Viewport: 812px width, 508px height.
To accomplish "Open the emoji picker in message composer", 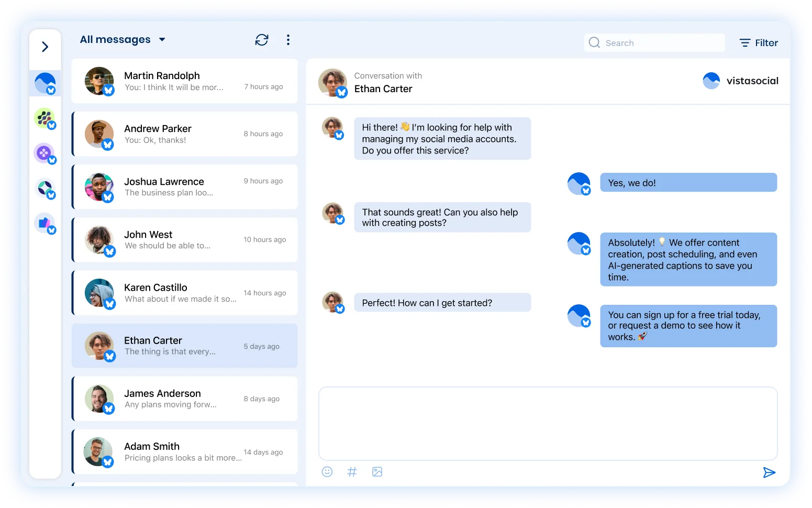I will (x=327, y=471).
